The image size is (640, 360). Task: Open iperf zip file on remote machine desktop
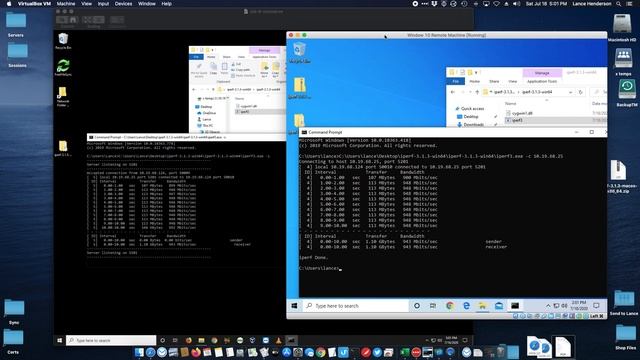300,88
